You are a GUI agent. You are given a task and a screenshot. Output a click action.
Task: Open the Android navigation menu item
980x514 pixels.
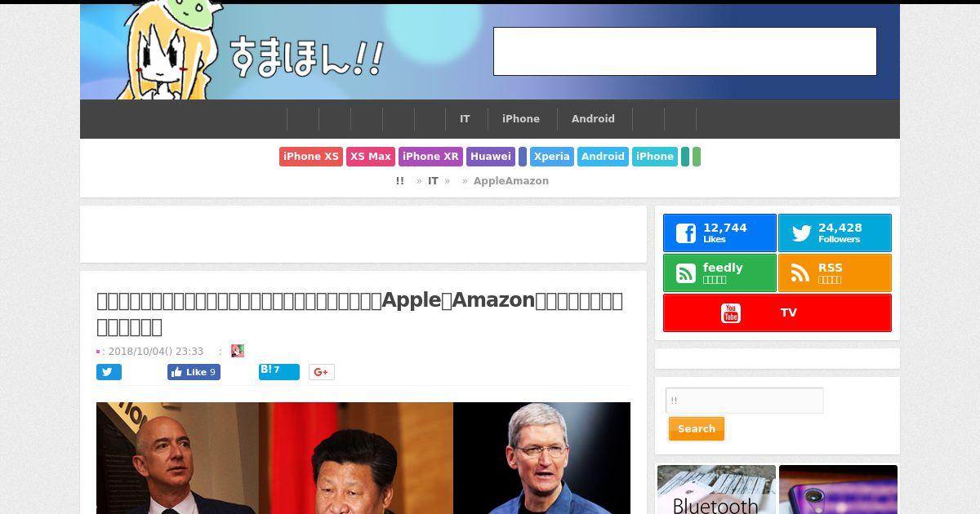coord(593,119)
